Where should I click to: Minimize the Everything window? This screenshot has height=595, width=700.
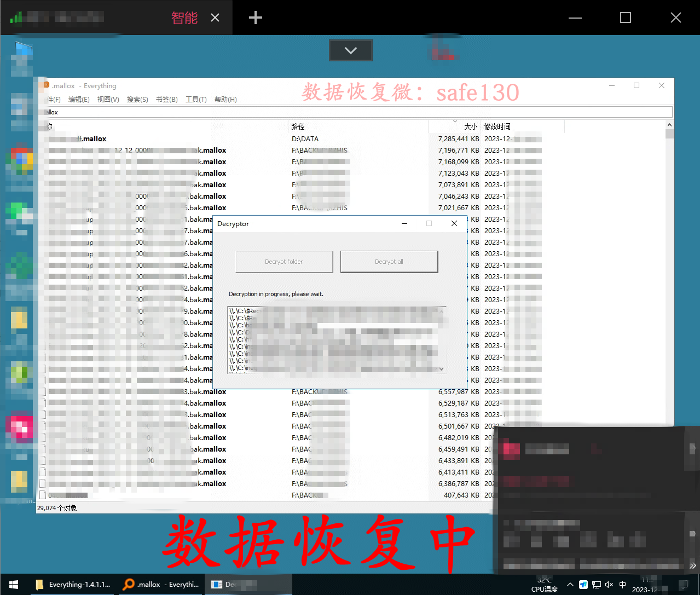coord(612,85)
